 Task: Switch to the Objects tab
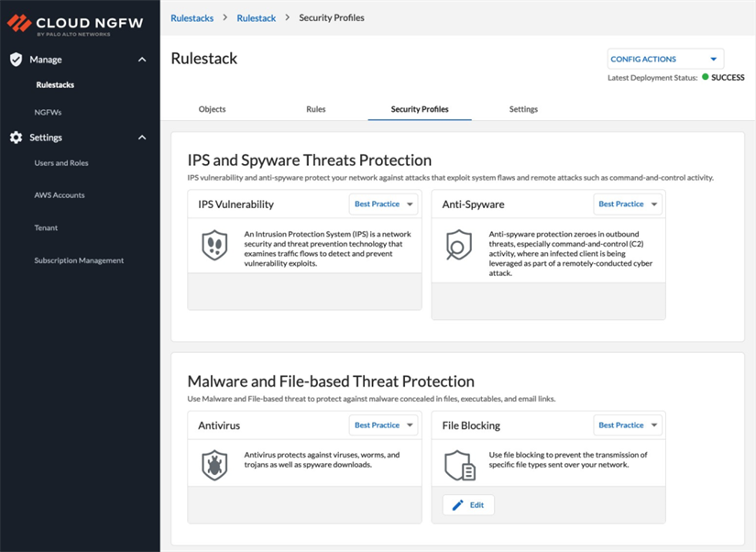tap(212, 109)
